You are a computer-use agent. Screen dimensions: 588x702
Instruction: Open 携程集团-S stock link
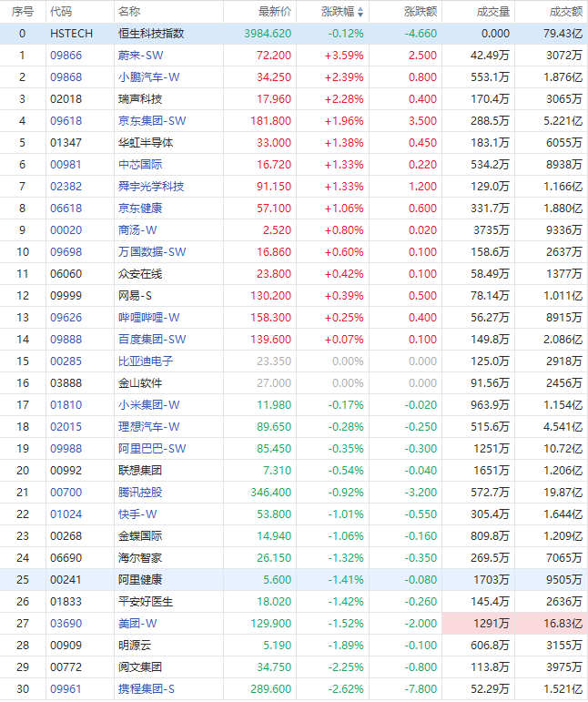[147, 689]
